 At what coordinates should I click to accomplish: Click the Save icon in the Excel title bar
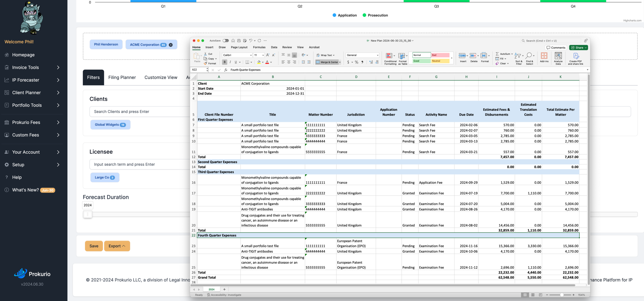239,41
